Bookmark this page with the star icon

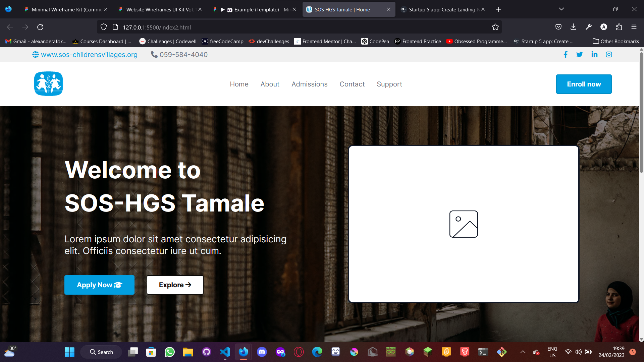point(495,27)
